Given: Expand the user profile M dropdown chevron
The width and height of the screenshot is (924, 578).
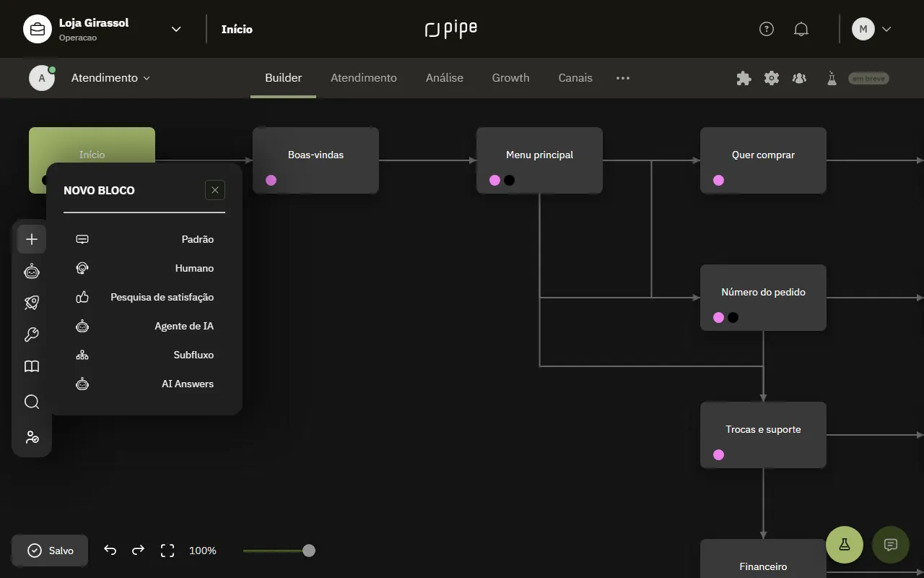Looking at the screenshot, I should 886,29.
